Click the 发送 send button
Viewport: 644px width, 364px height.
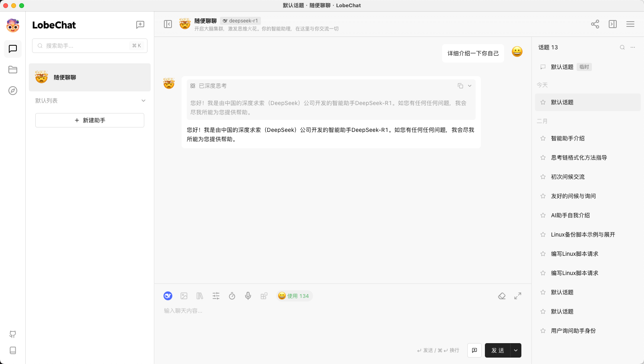(497, 350)
